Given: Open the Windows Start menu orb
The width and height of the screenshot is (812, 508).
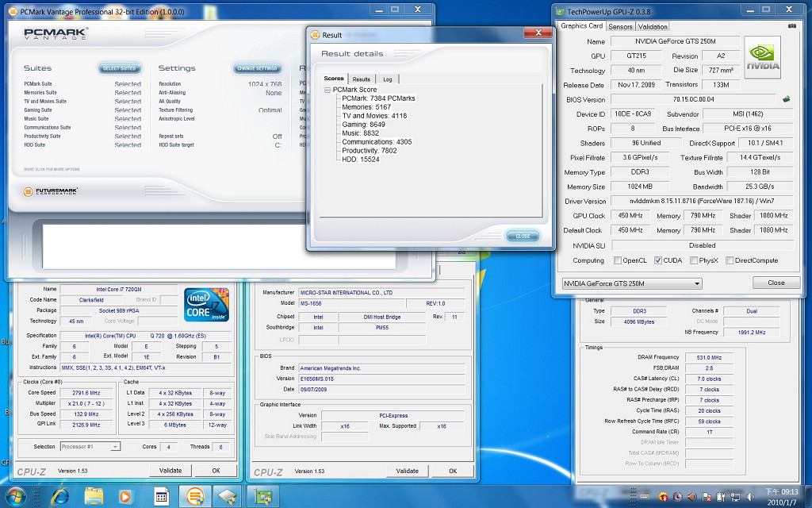Looking at the screenshot, I should [x=14, y=497].
